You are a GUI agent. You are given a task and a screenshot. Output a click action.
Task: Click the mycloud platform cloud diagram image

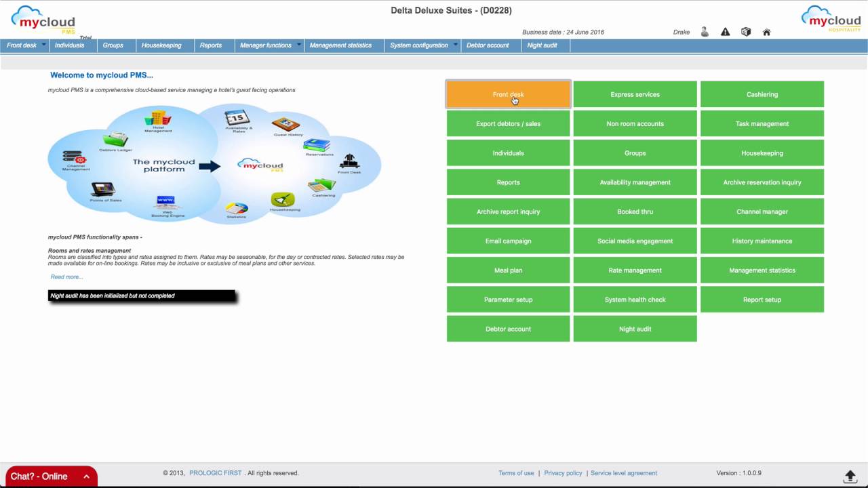point(215,163)
